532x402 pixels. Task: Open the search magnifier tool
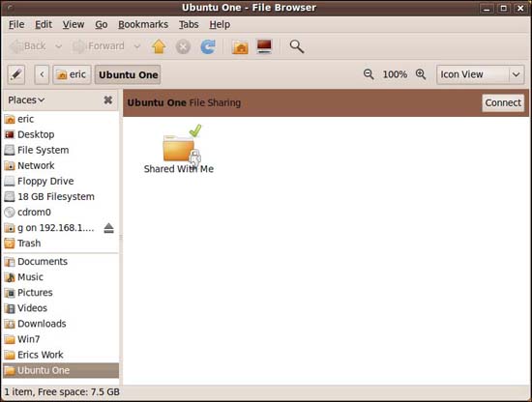click(x=297, y=46)
